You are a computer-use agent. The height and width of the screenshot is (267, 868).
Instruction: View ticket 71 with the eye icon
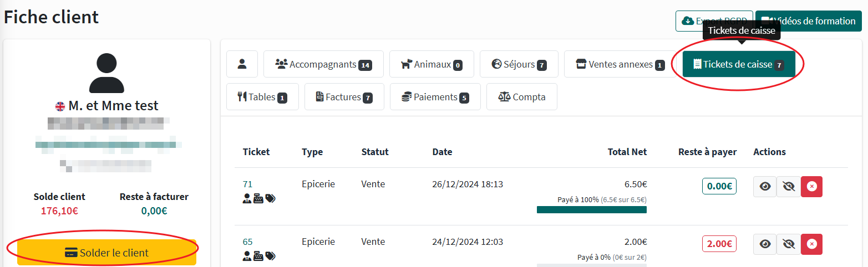[x=765, y=187]
